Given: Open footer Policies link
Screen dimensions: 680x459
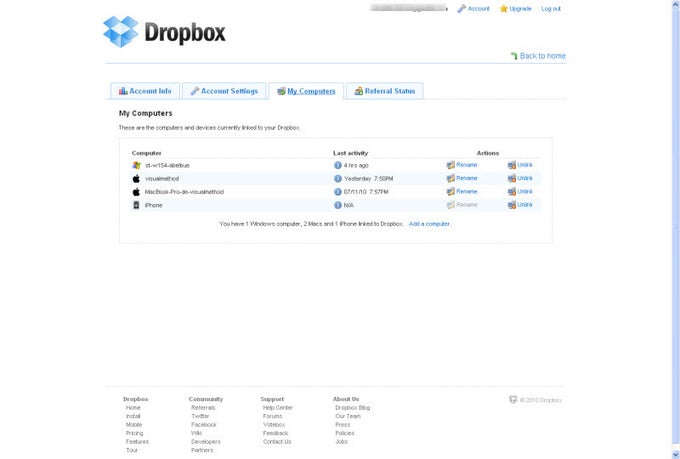Looking at the screenshot, I should 345,433.
